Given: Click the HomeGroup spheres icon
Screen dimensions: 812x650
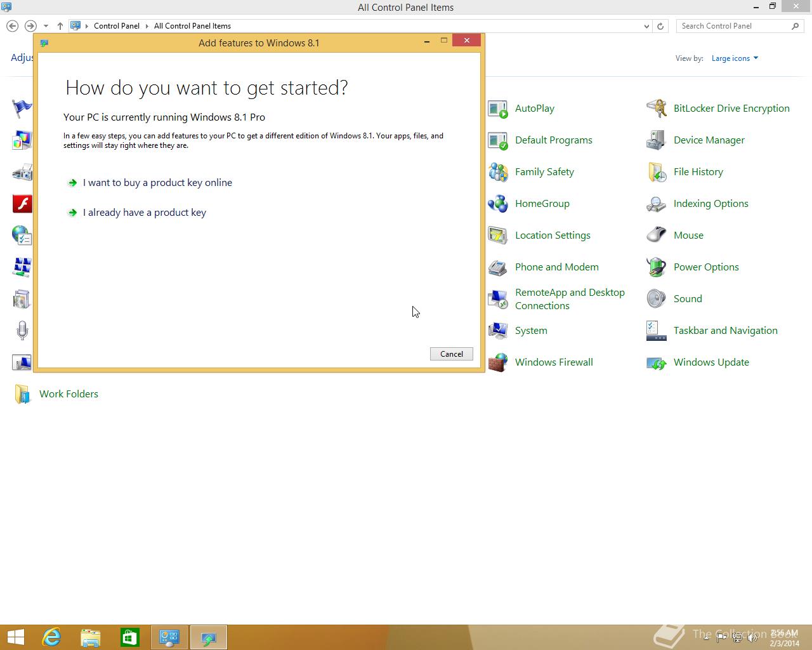Looking at the screenshot, I should click(x=498, y=204).
